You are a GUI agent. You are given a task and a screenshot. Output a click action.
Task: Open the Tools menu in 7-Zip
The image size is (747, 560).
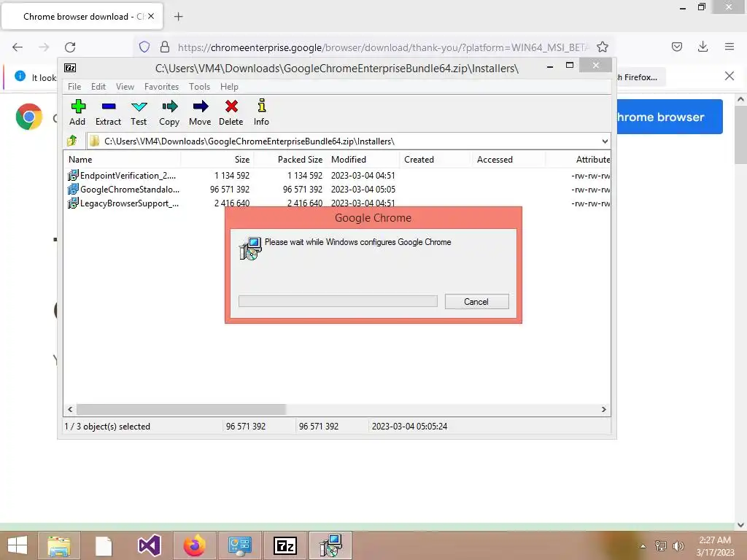[x=199, y=87]
